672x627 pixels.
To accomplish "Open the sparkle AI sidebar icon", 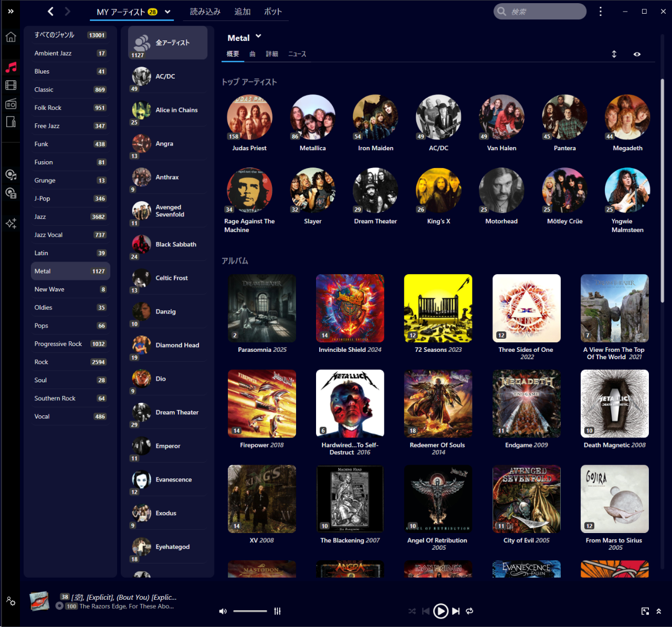I will pyautogui.click(x=10, y=224).
